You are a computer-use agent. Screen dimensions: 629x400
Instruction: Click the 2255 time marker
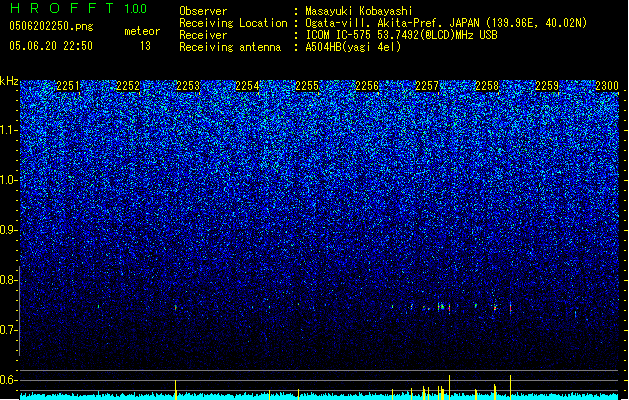coord(307,86)
